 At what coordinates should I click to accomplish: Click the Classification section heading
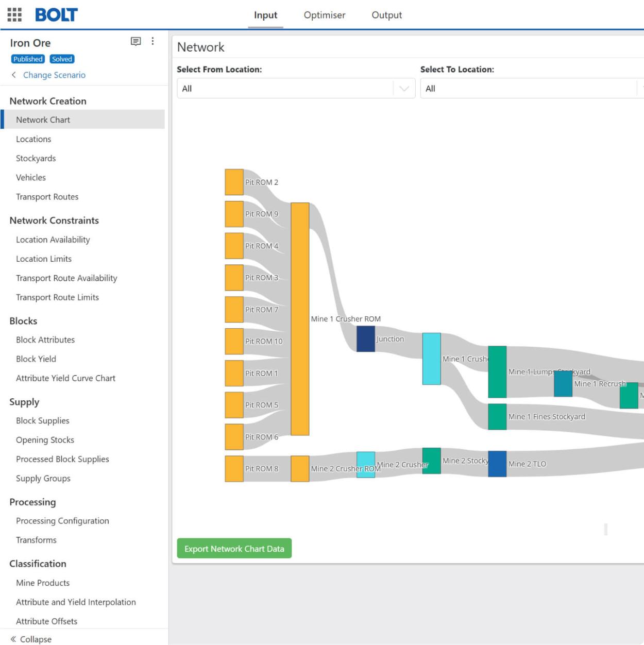38,564
